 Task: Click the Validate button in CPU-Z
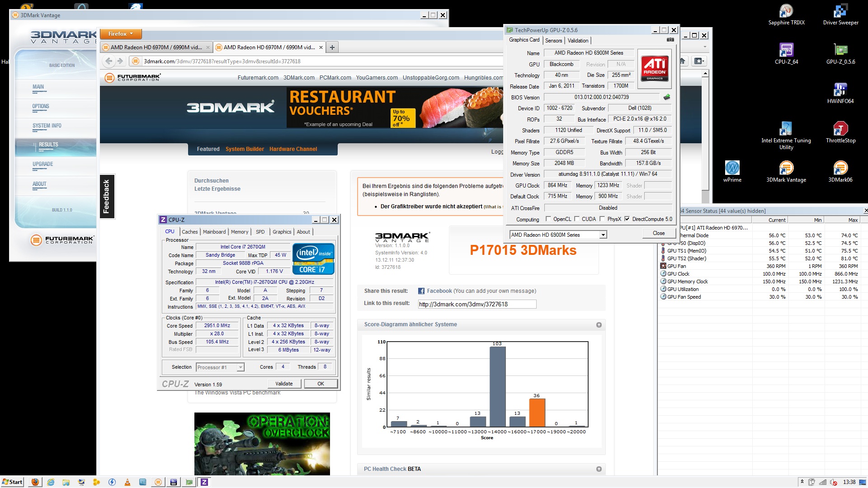coord(284,384)
